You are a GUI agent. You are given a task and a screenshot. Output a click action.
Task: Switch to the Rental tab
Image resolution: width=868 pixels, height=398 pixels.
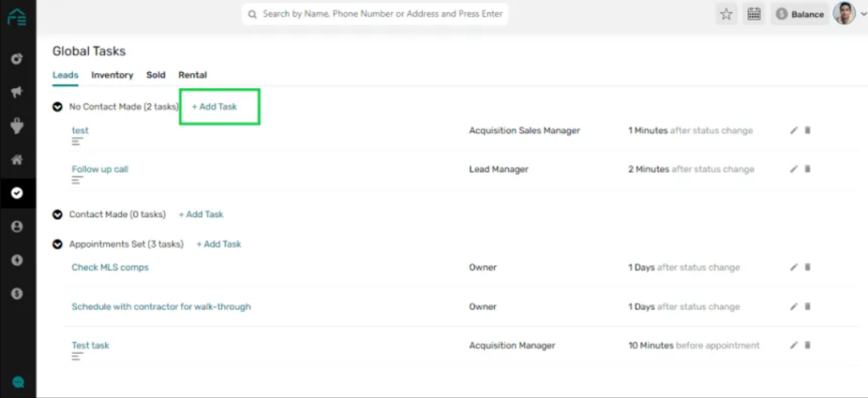[192, 75]
